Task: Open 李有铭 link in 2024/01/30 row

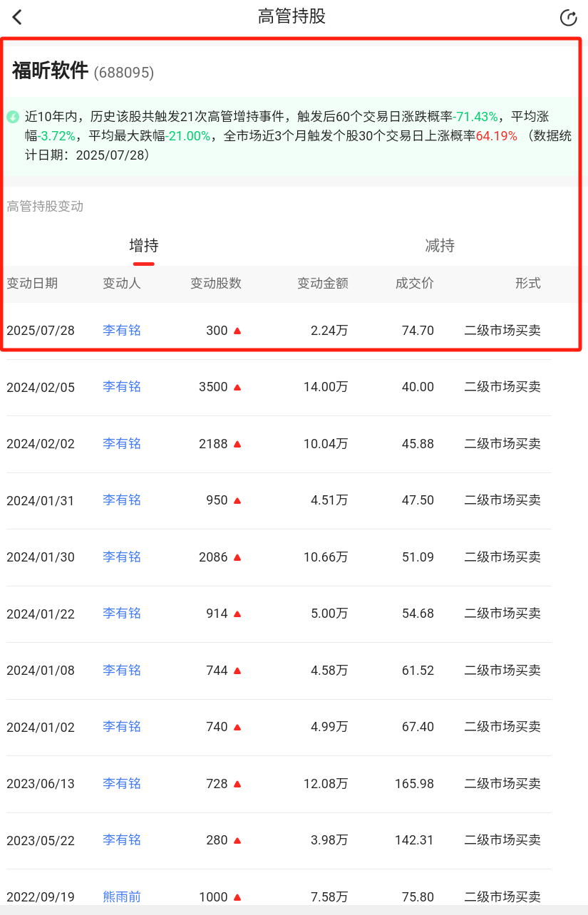Action: coord(122,557)
